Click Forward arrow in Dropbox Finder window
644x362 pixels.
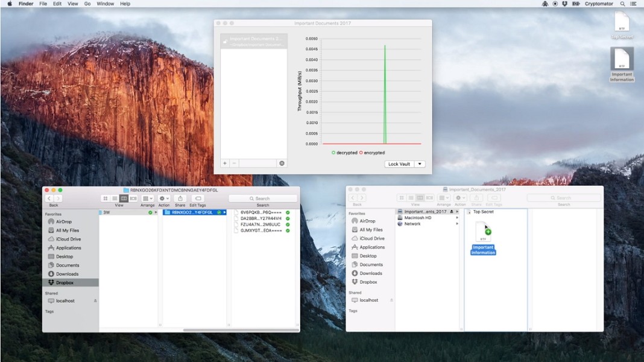(58, 198)
